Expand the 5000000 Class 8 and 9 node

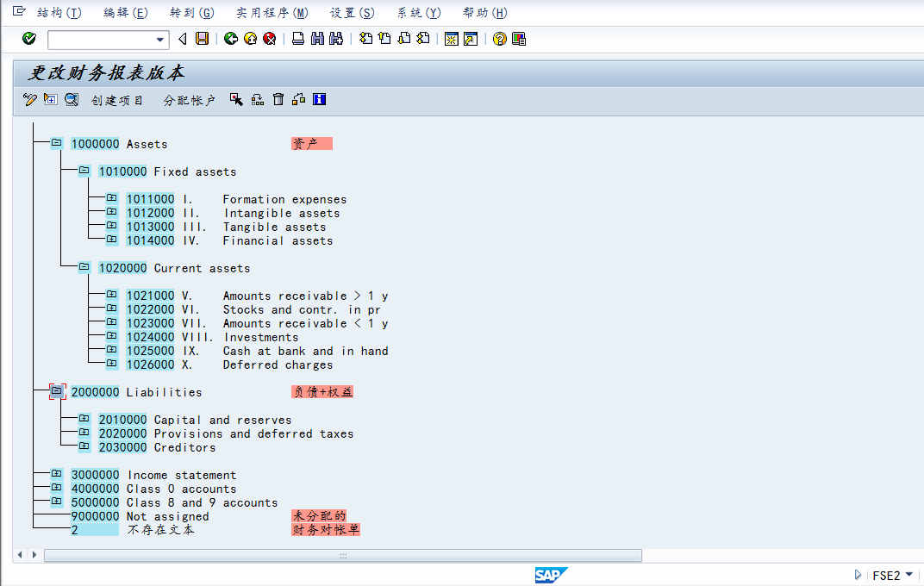tap(57, 502)
